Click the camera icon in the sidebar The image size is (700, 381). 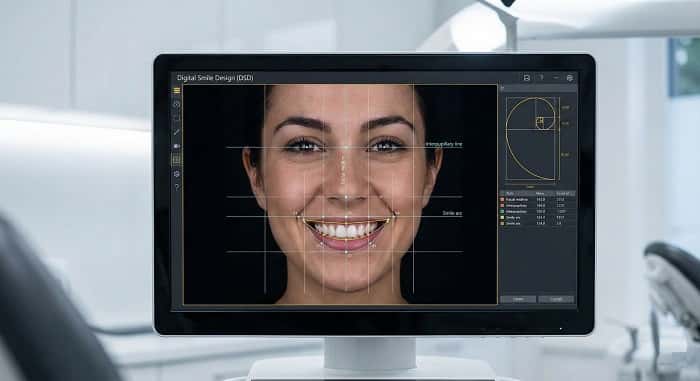pyautogui.click(x=177, y=146)
